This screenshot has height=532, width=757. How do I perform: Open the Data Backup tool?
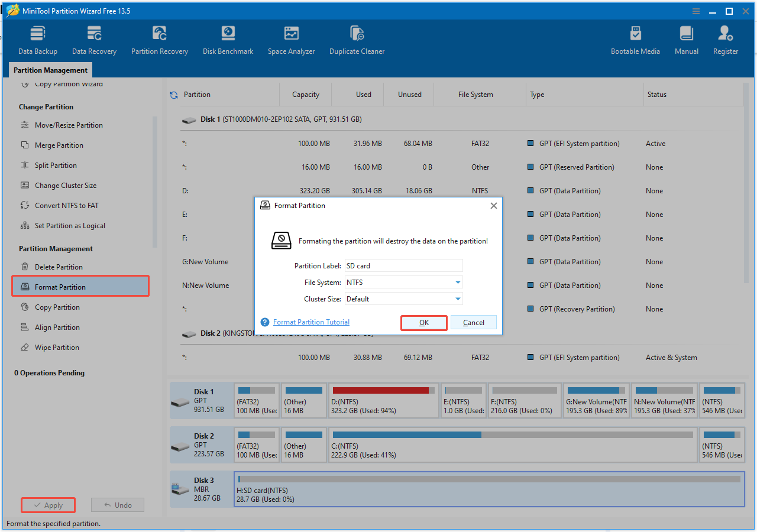tap(37, 38)
